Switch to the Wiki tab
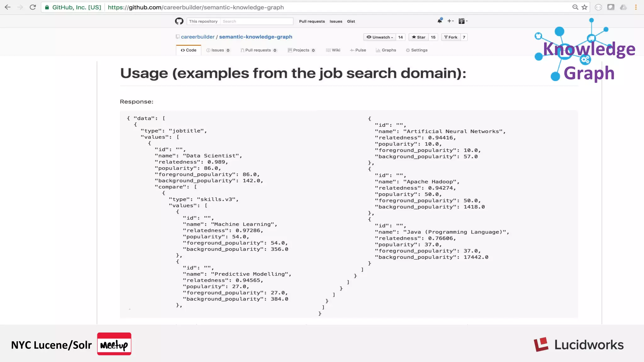Image resolution: width=644 pixels, height=362 pixels. pyautogui.click(x=333, y=50)
